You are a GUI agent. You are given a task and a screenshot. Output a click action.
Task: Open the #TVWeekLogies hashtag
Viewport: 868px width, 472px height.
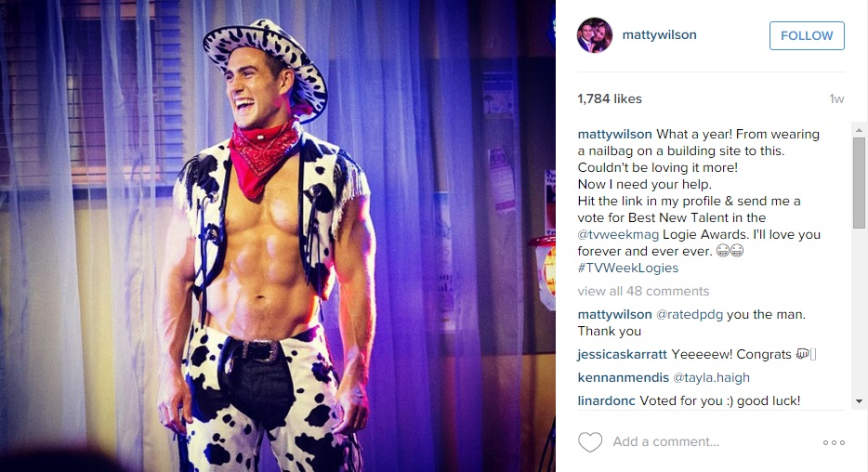coord(627,268)
